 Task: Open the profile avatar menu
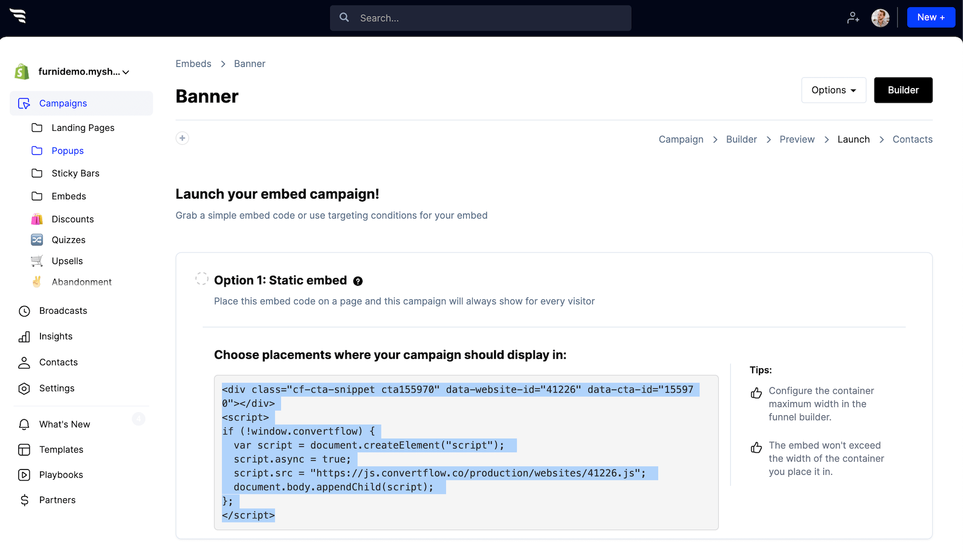click(880, 18)
